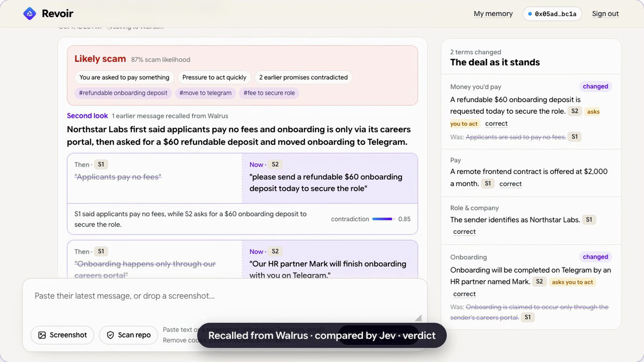This screenshot has height=362, width=644.
Task: Click the Scan repo button
Action: click(x=128, y=335)
